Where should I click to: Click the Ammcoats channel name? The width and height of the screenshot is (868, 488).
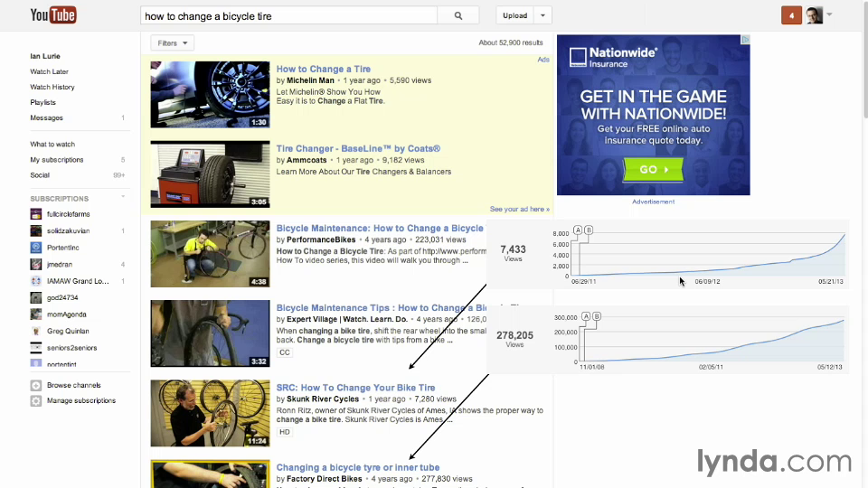coord(307,160)
